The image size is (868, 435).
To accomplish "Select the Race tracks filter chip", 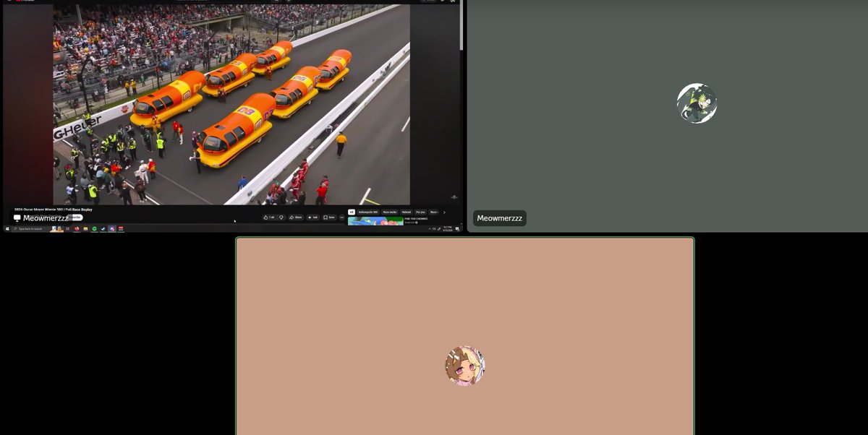I will point(390,212).
